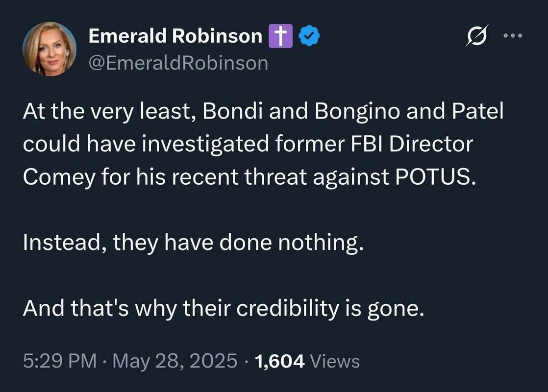Click the May 28, 2025 date
The height and width of the screenshot is (392, 548).
click(x=175, y=362)
